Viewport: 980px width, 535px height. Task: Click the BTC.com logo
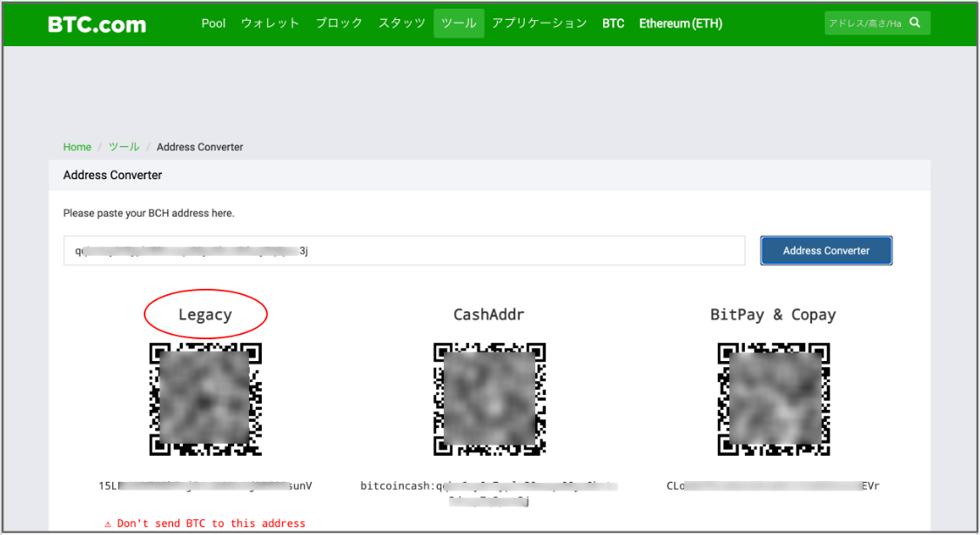pyautogui.click(x=97, y=24)
